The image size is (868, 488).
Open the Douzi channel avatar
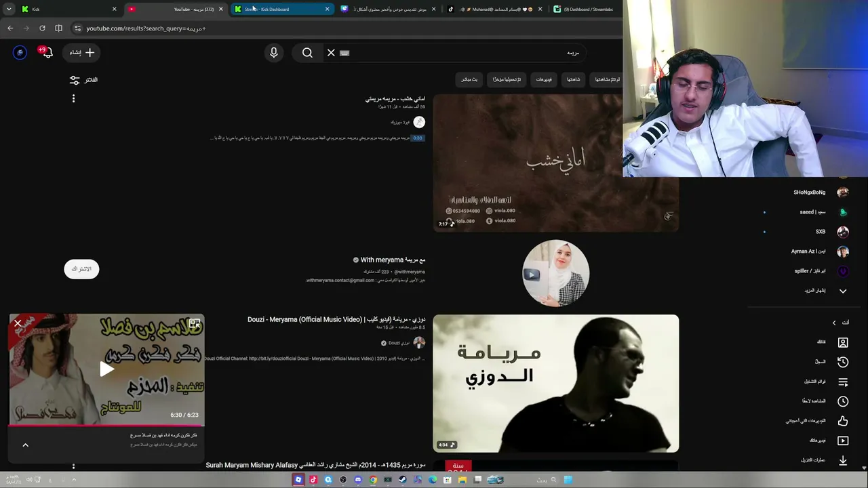pyautogui.click(x=419, y=343)
